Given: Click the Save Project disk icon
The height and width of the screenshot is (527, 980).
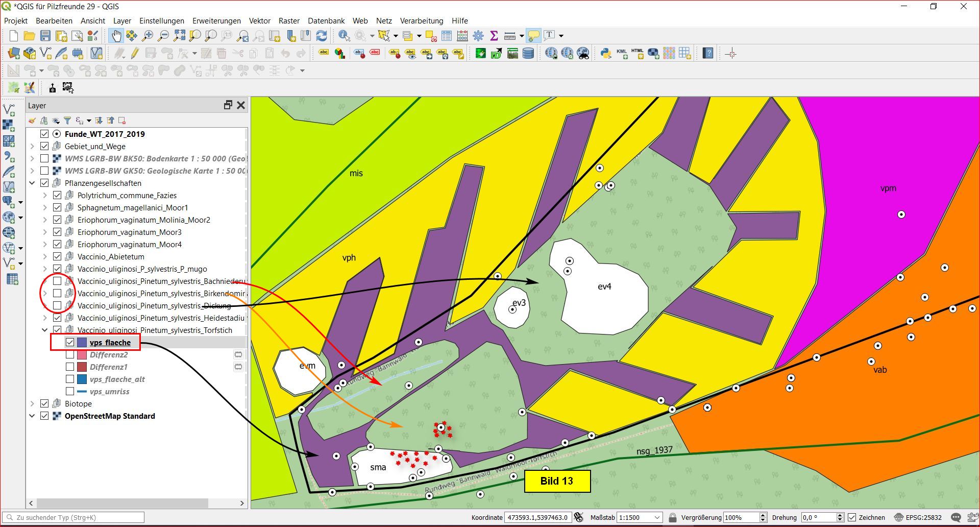Looking at the screenshot, I should (45, 36).
